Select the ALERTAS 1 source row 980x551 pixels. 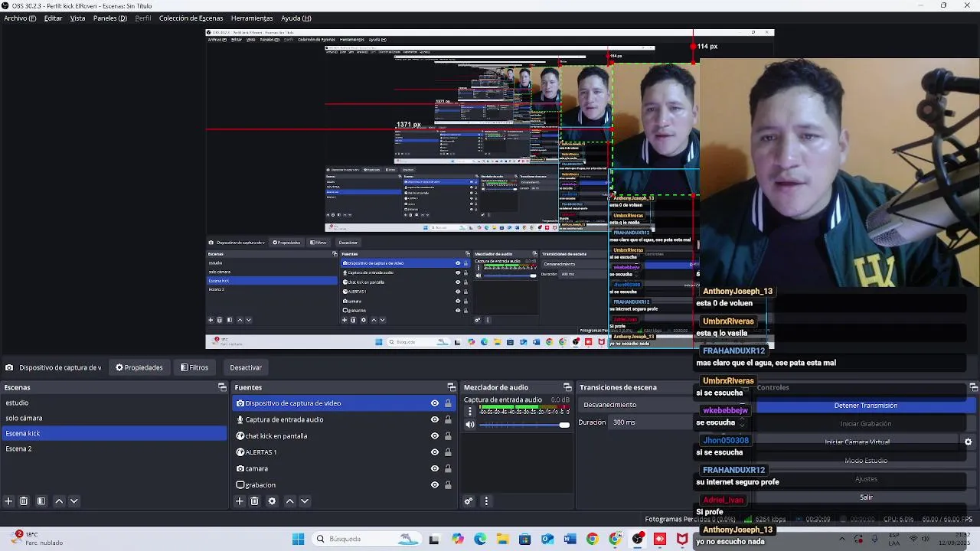click(345, 452)
